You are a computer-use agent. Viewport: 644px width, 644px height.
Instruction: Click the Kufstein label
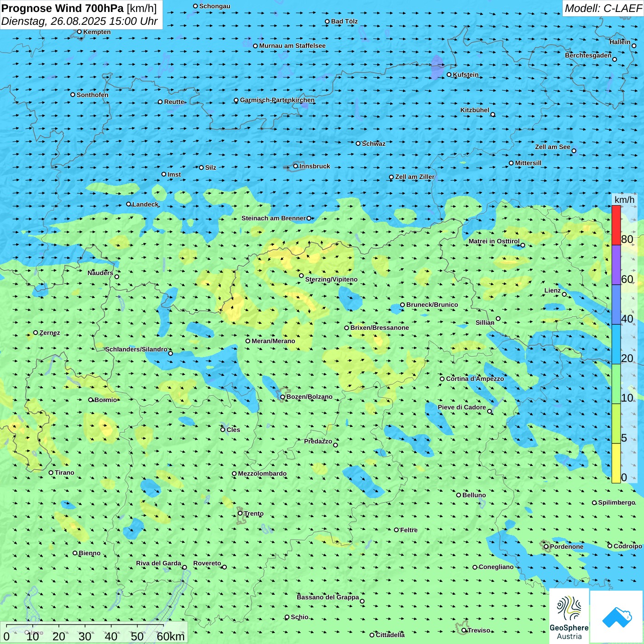pos(466,75)
